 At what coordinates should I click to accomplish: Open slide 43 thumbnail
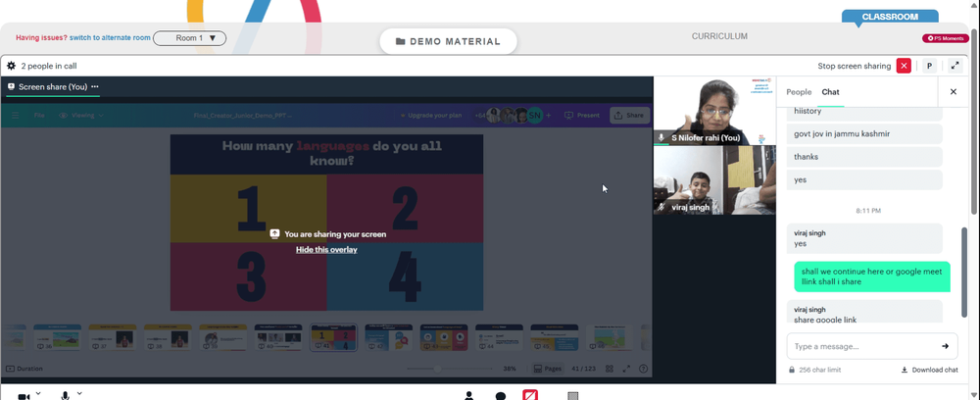444,337
